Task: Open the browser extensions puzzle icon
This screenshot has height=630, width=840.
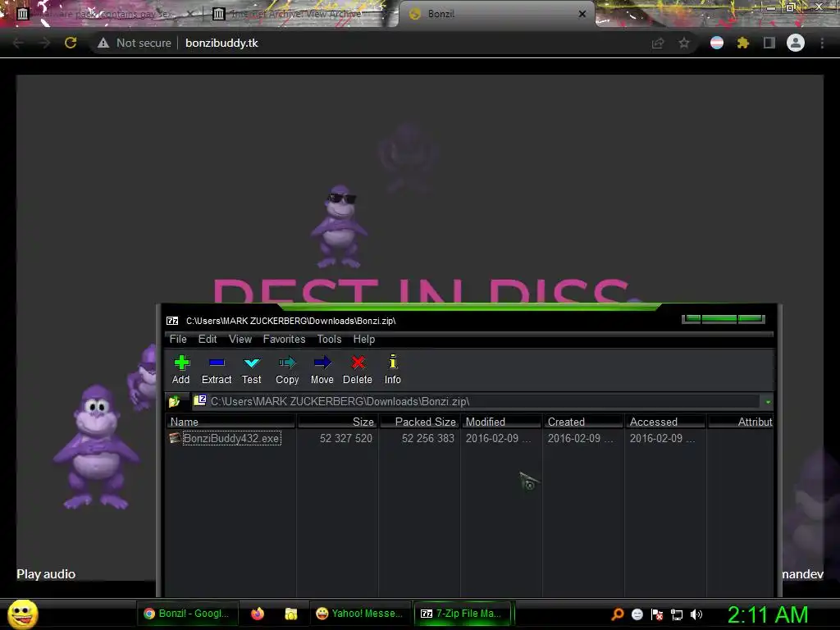Action: coord(743,43)
